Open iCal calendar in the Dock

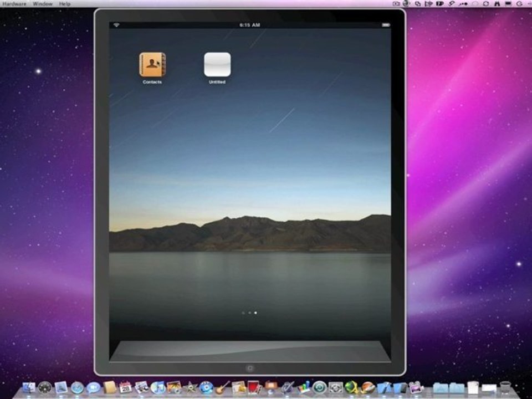click(x=126, y=387)
